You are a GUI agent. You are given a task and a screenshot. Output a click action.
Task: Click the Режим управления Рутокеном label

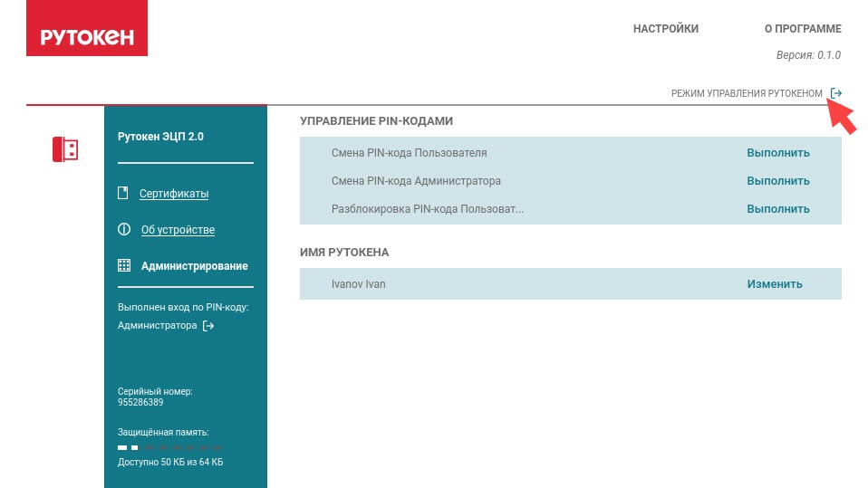click(746, 93)
